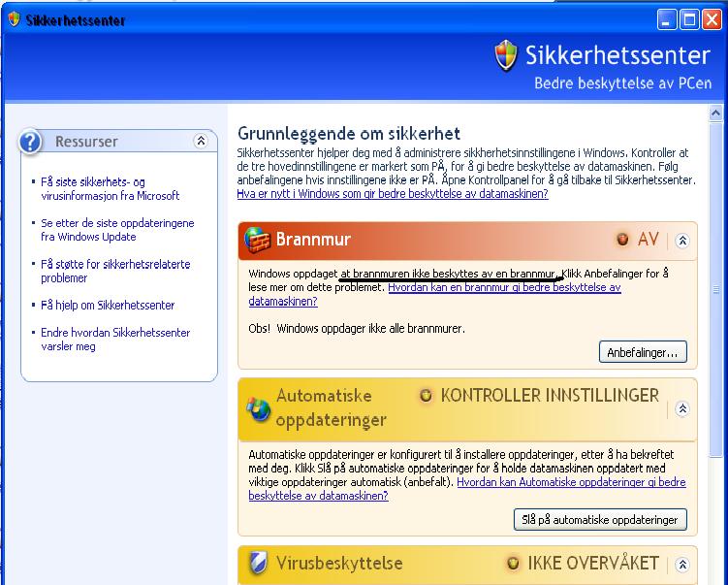Click the large shield logo in header
The image size is (728, 585).
506,55
